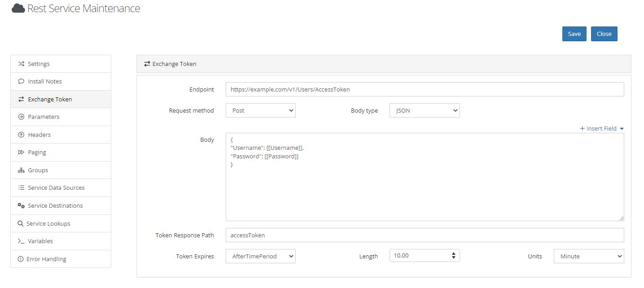Image resolution: width=644 pixels, height=288 pixels.
Task: Select the Exchange Token sidebar item
Action: [x=61, y=99]
